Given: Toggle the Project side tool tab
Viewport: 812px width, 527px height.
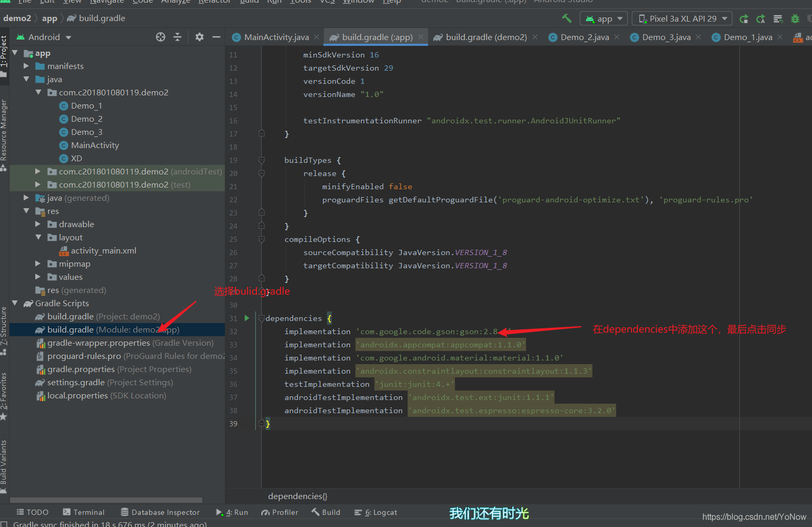Looking at the screenshot, I should click(x=4, y=55).
